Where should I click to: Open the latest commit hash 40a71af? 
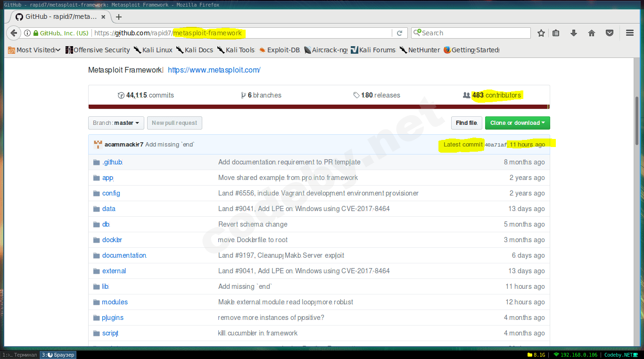tap(496, 145)
